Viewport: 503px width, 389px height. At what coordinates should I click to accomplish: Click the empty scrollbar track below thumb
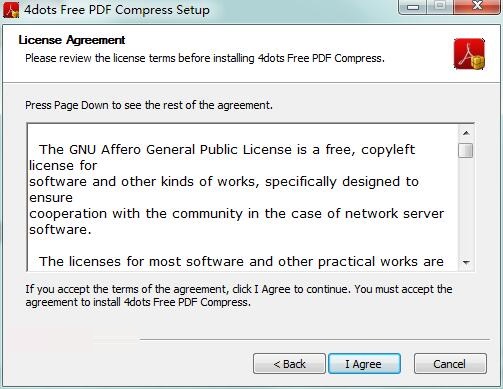466,207
